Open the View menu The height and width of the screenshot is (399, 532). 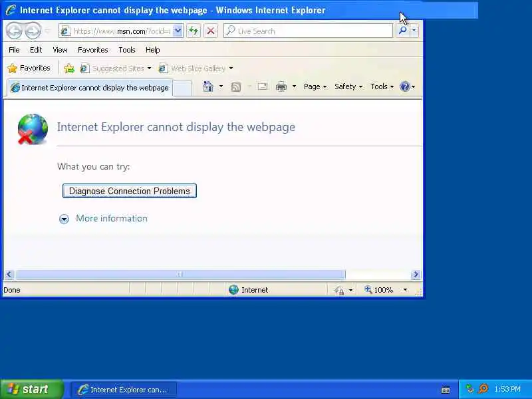coord(60,50)
